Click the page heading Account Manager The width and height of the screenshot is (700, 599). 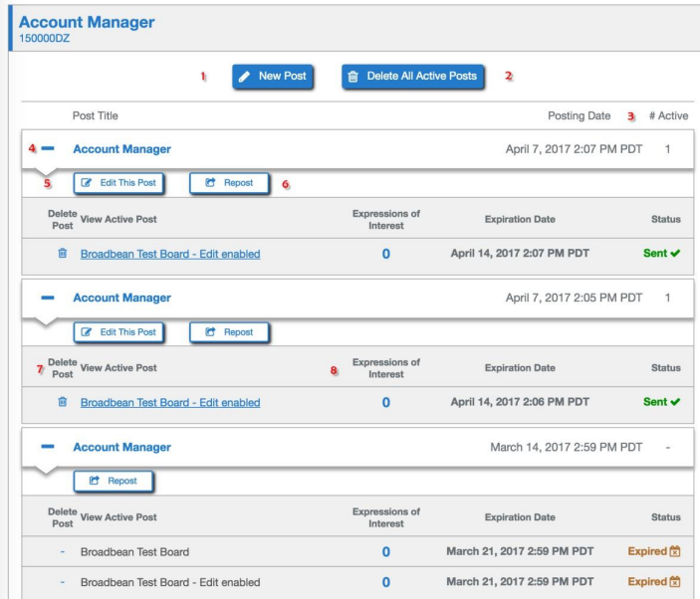pyautogui.click(x=87, y=22)
